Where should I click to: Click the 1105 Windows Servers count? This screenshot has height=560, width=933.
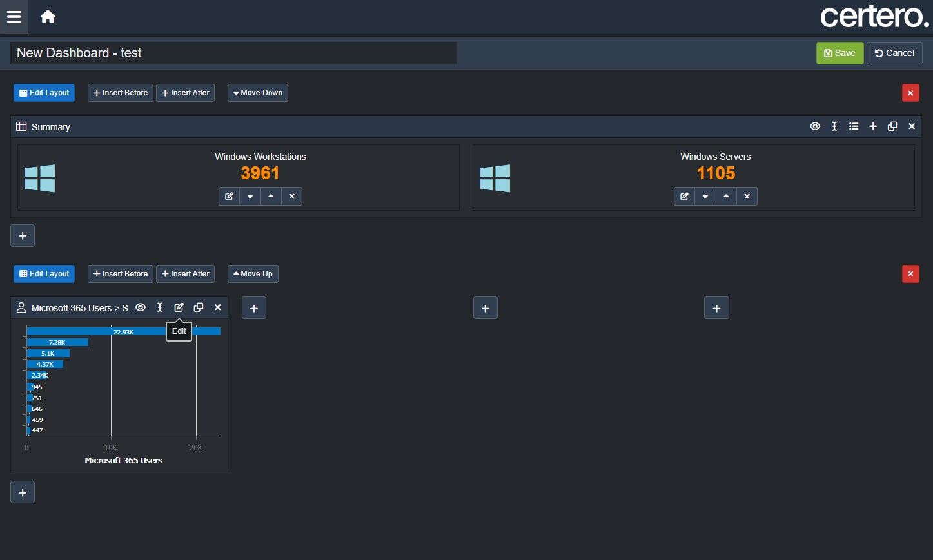[x=716, y=173]
